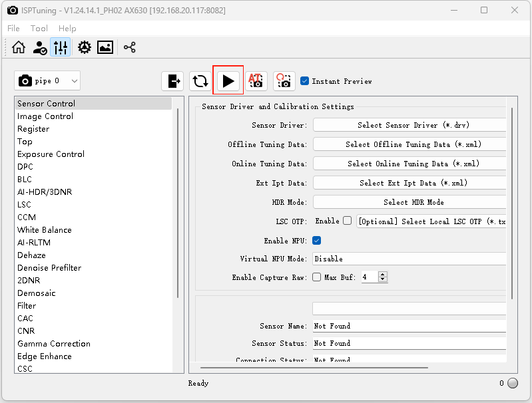
Task: Select Denoise Prefilter in the list
Action: tap(93, 268)
